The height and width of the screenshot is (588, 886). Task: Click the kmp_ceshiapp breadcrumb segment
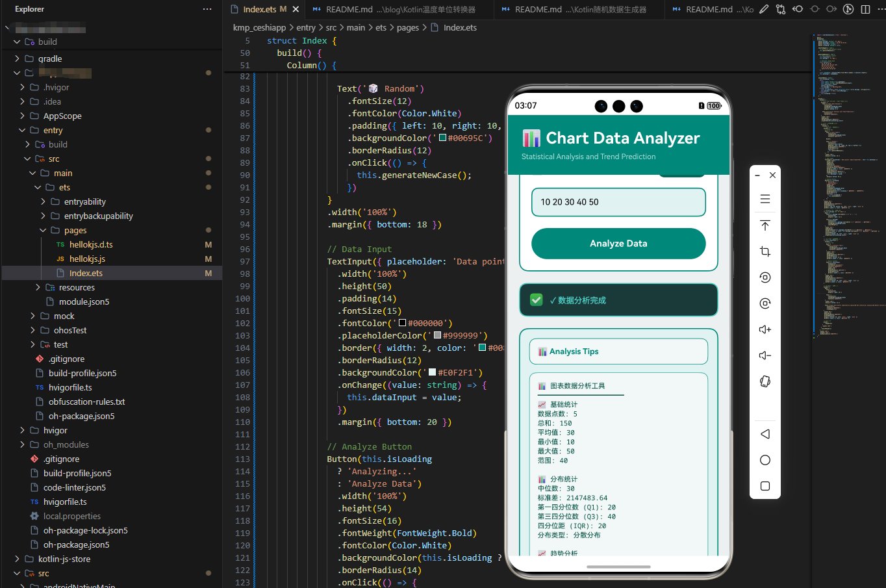[259, 27]
